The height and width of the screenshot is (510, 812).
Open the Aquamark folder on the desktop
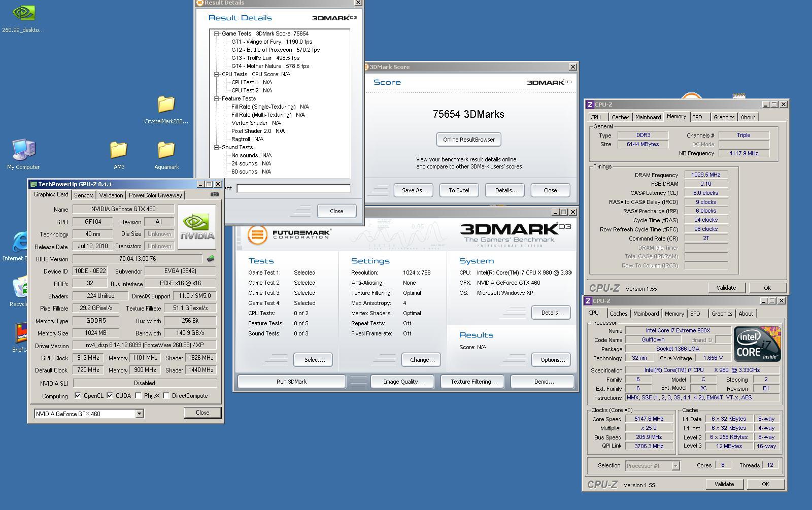[x=166, y=155]
